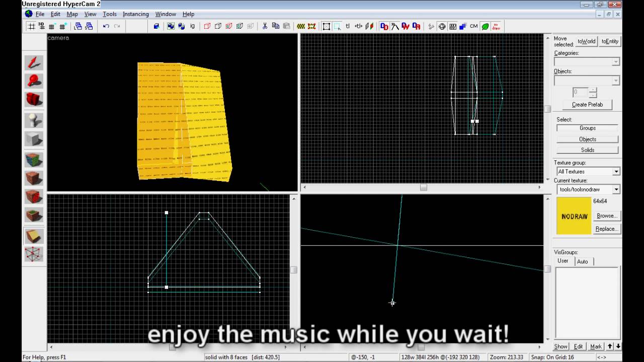Click the Group selection icon
Viewport: 644px width, 362px height.
point(171,26)
